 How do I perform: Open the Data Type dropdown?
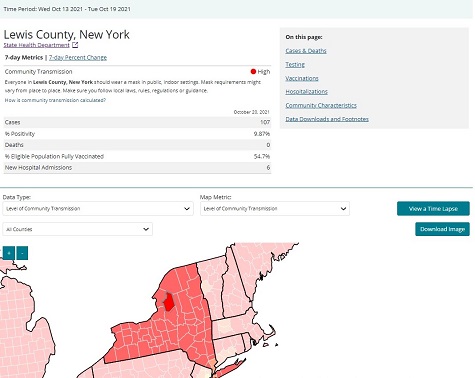98,209
